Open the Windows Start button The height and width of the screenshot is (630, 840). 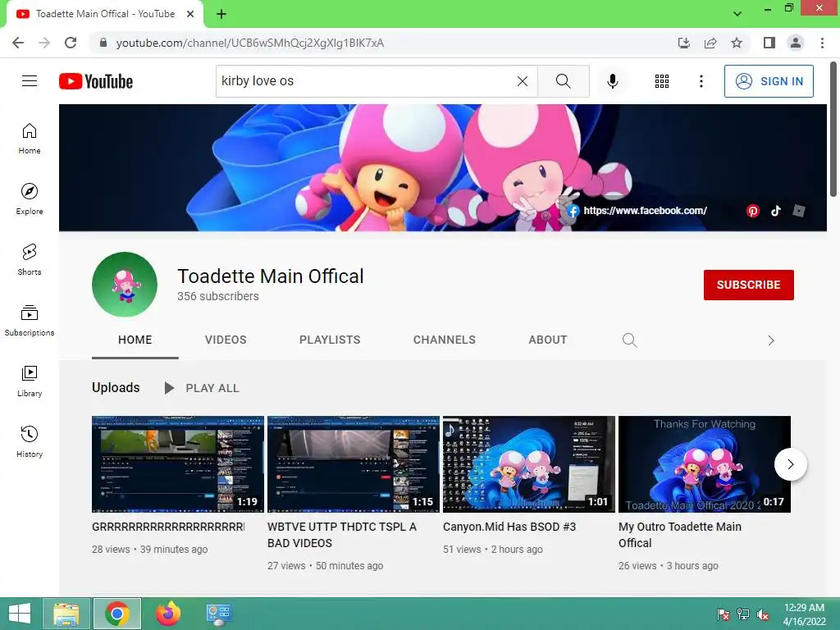(x=20, y=614)
